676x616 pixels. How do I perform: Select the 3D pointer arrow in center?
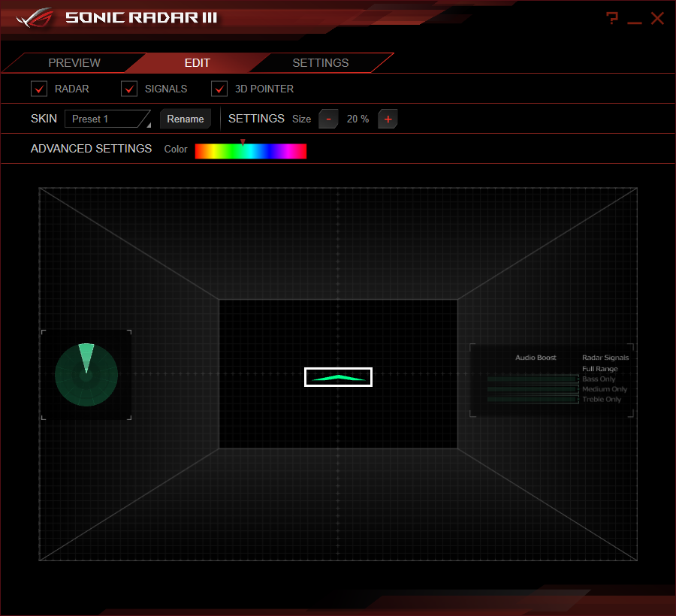click(x=338, y=377)
